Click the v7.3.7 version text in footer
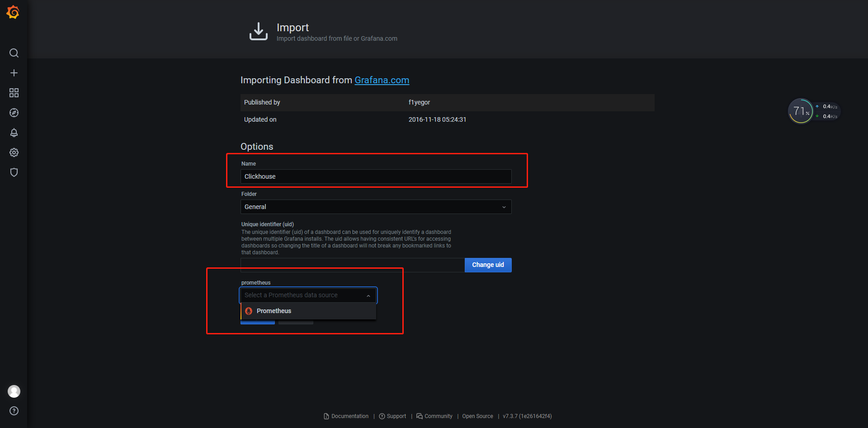The width and height of the screenshot is (868, 428). coord(527,416)
